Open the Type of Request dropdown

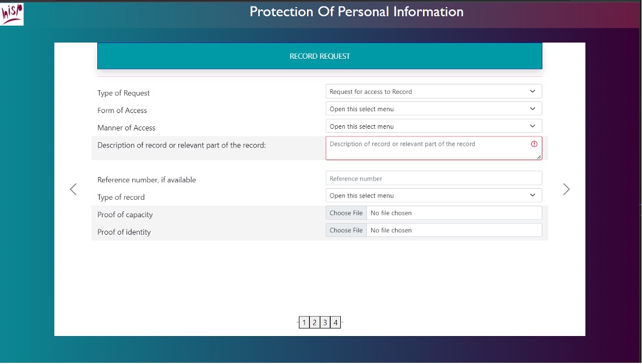[x=433, y=91]
